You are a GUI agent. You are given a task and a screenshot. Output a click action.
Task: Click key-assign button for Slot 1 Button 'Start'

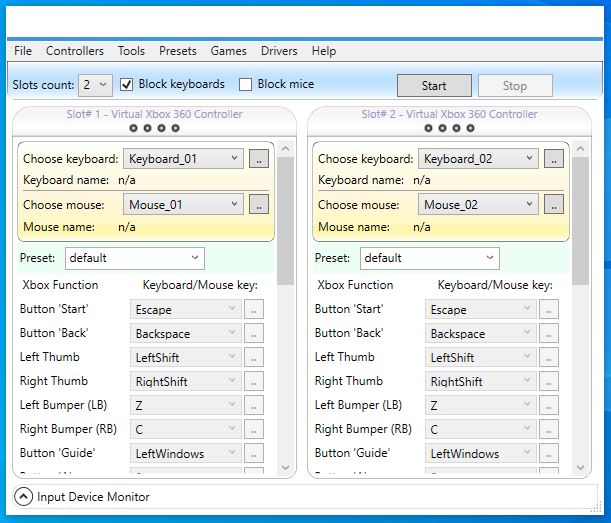point(254,310)
